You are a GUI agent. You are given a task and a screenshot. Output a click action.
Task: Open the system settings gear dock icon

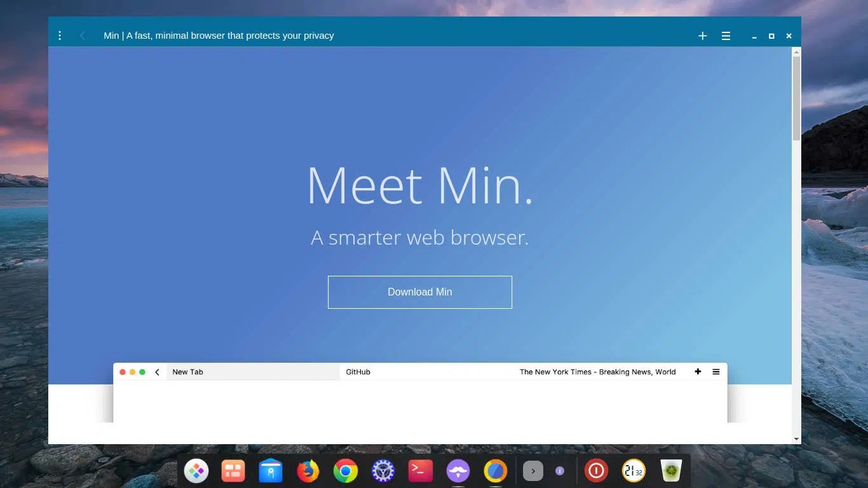(x=383, y=471)
